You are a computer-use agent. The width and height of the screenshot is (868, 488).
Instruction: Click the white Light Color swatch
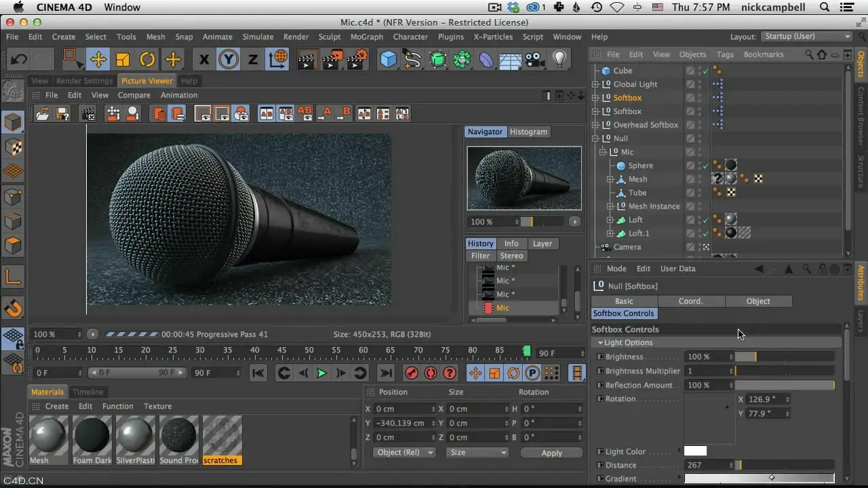click(x=695, y=451)
